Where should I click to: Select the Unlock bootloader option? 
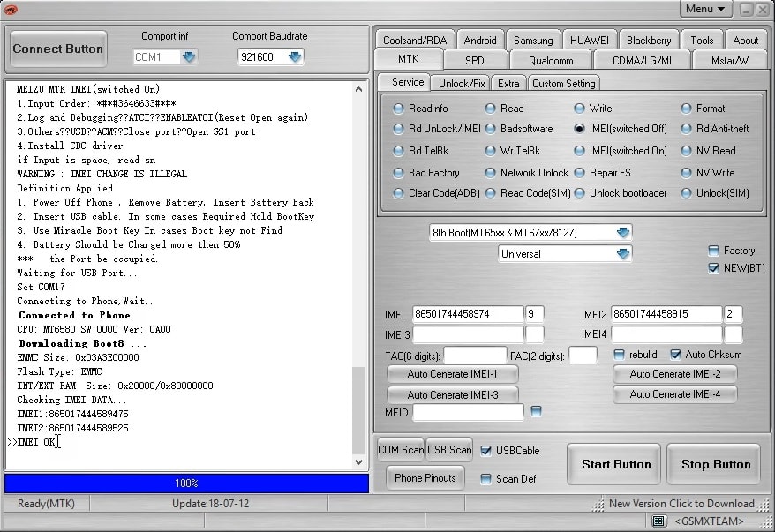coord(621,193)
